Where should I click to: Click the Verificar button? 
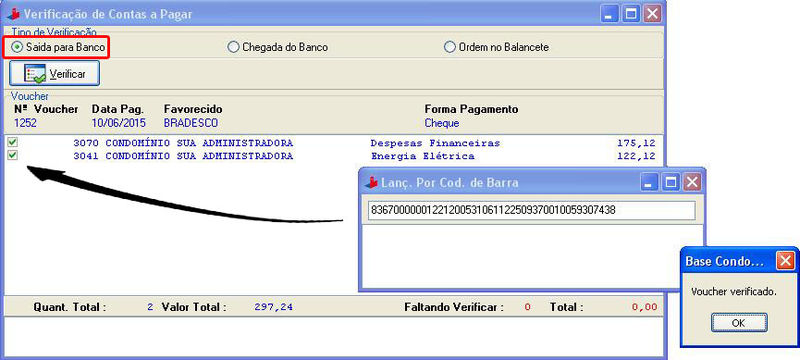point(55,74)
